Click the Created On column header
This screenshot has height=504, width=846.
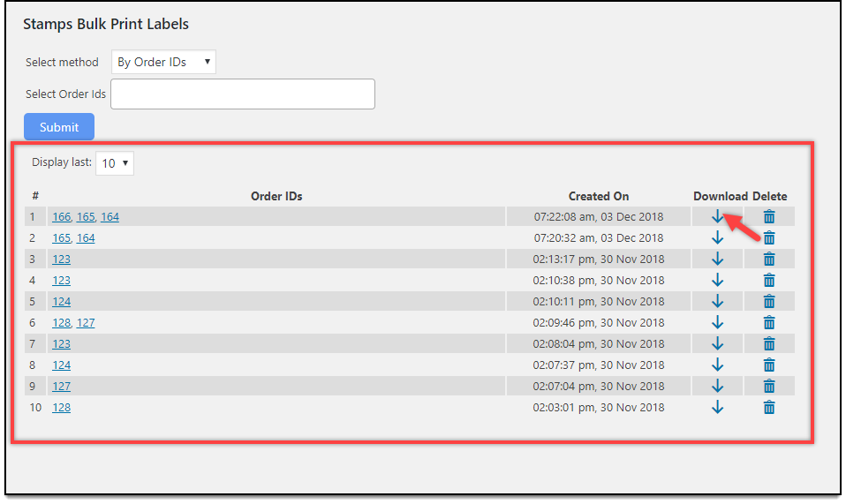tap(599, 196)
